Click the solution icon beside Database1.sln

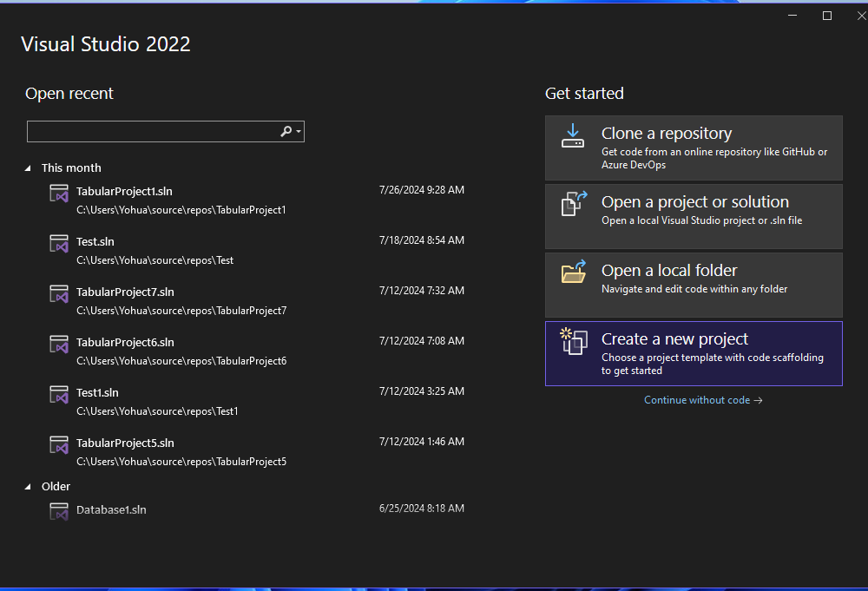point(59,511)
